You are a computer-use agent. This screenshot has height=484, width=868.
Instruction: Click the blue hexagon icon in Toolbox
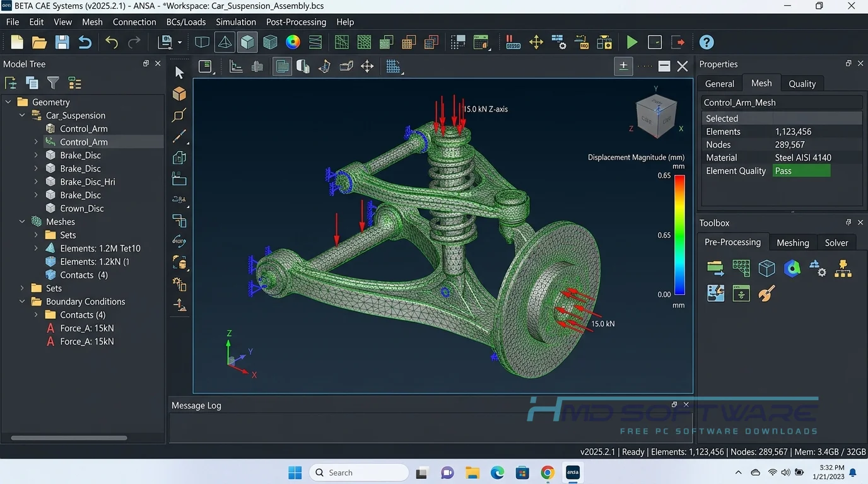point(792,268)
